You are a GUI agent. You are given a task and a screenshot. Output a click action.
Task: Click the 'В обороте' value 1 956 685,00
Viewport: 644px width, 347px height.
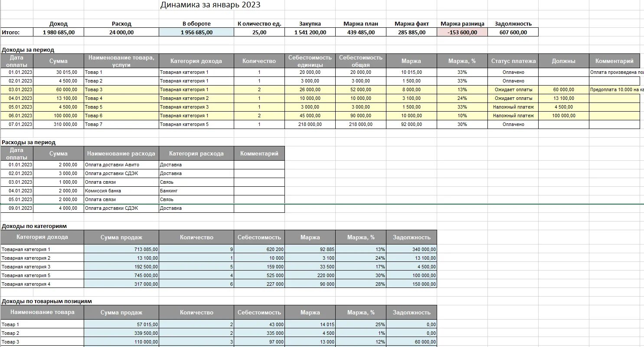pos(196,32)
